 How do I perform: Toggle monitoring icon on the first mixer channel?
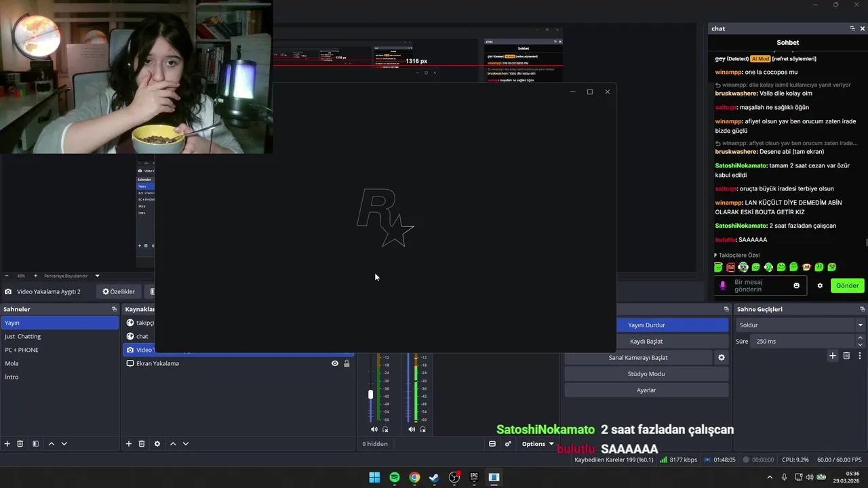[385, 429]
